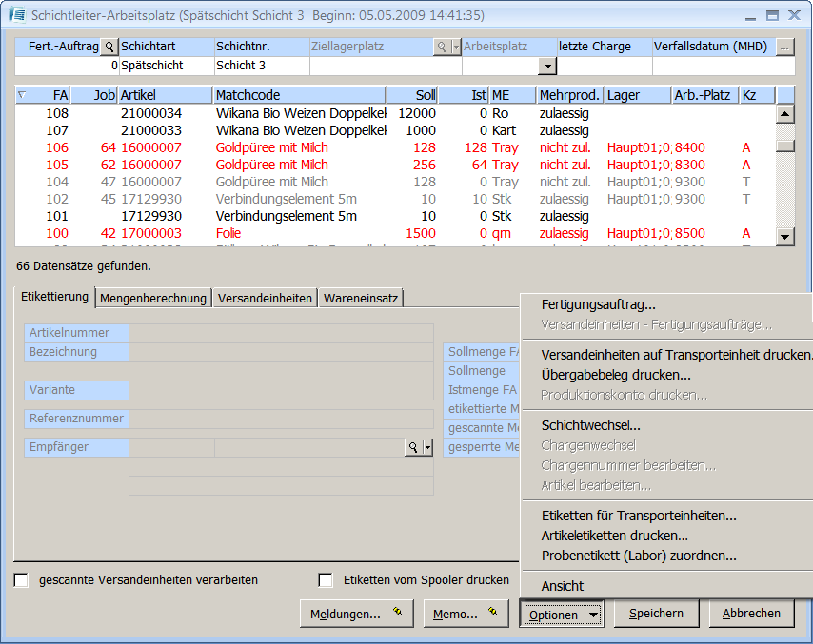The height and width of the screenshot is (644, 813).
Task: Open Meldungen with the pin icon button
Action: coord(356,614)
